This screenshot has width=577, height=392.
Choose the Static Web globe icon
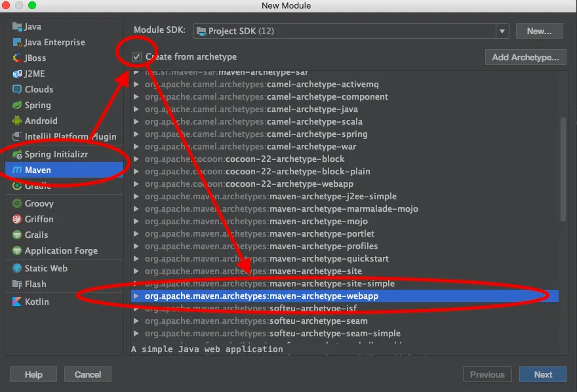pos(17,269)
